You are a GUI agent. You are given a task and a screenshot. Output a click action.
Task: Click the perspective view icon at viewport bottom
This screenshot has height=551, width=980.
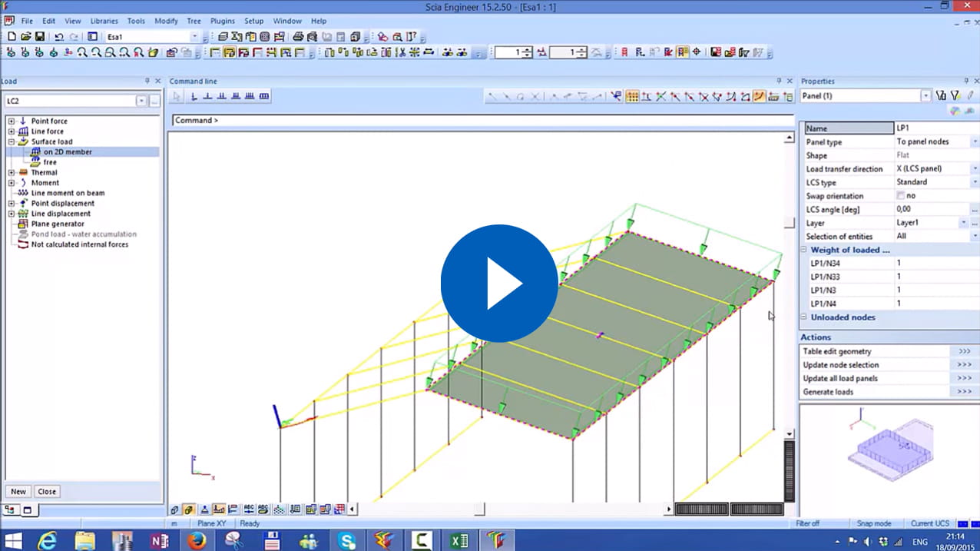coord(174,509)
